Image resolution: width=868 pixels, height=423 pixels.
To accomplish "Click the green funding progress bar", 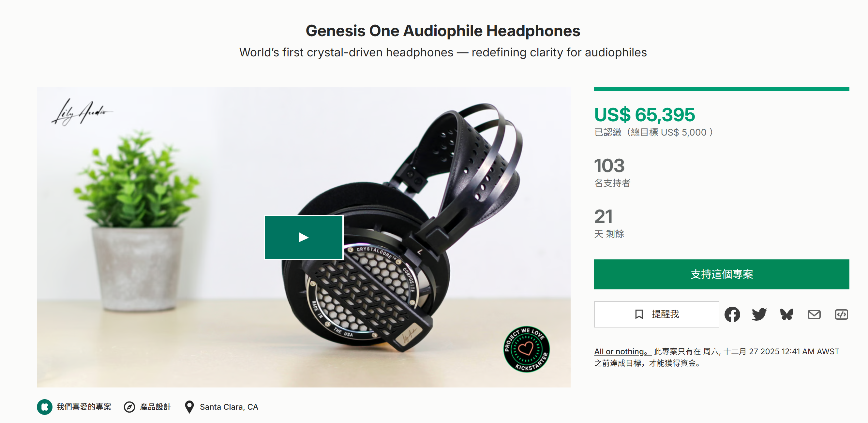I will coord(721,89).
